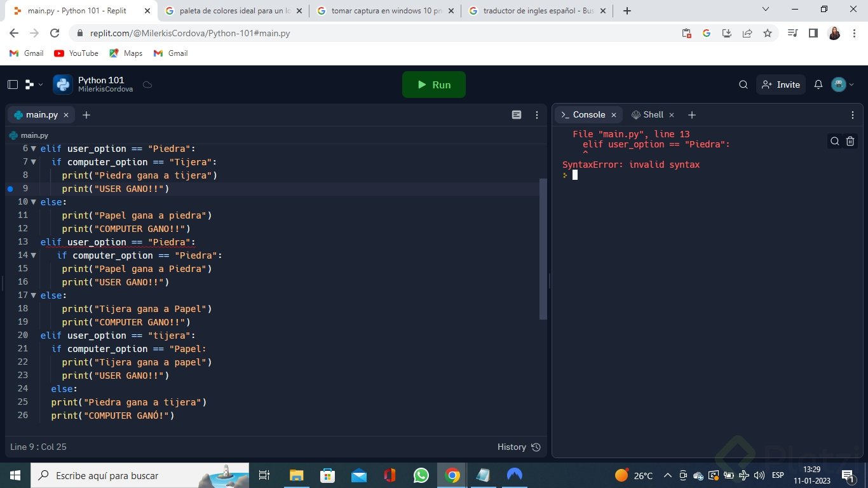Open the volume control in system tray

click(759, 475)
